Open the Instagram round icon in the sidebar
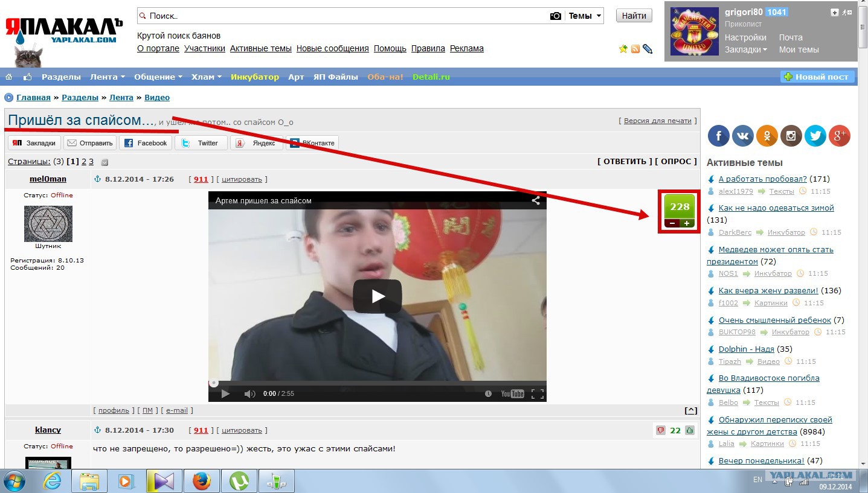 [x=791, y=136]
